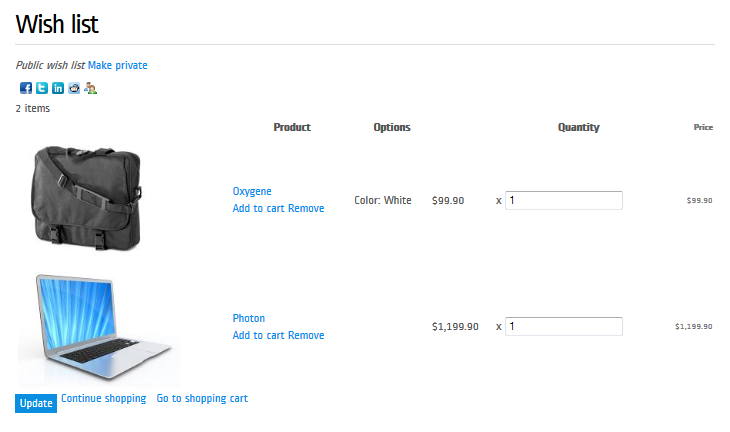Remove Oxygene from wish list

(x=306, y=208)
